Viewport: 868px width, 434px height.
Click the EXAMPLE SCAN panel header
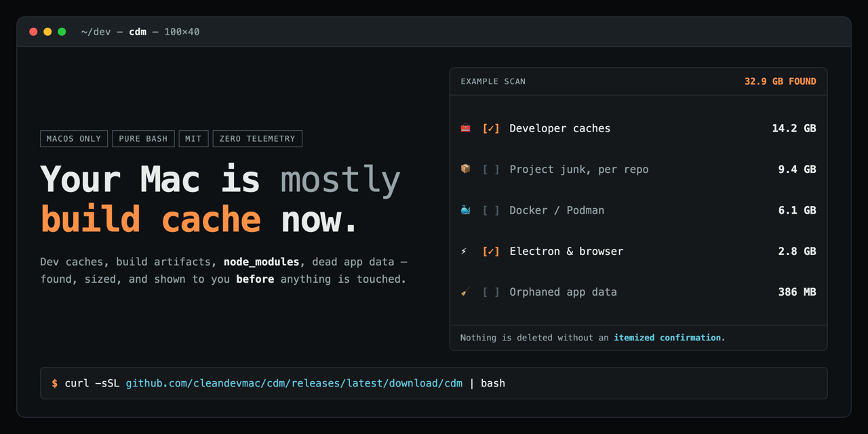point(493,81)
